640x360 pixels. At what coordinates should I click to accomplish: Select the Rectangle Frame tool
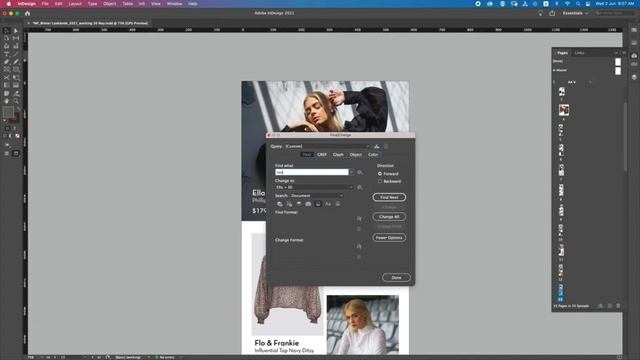pyautogui.click(x=7, y=69)
